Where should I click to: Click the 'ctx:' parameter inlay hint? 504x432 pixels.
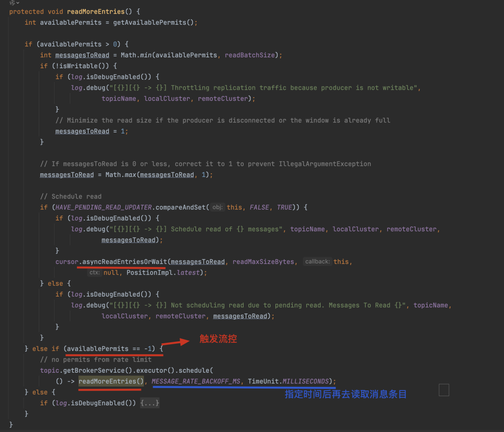(x=94, y=272)
